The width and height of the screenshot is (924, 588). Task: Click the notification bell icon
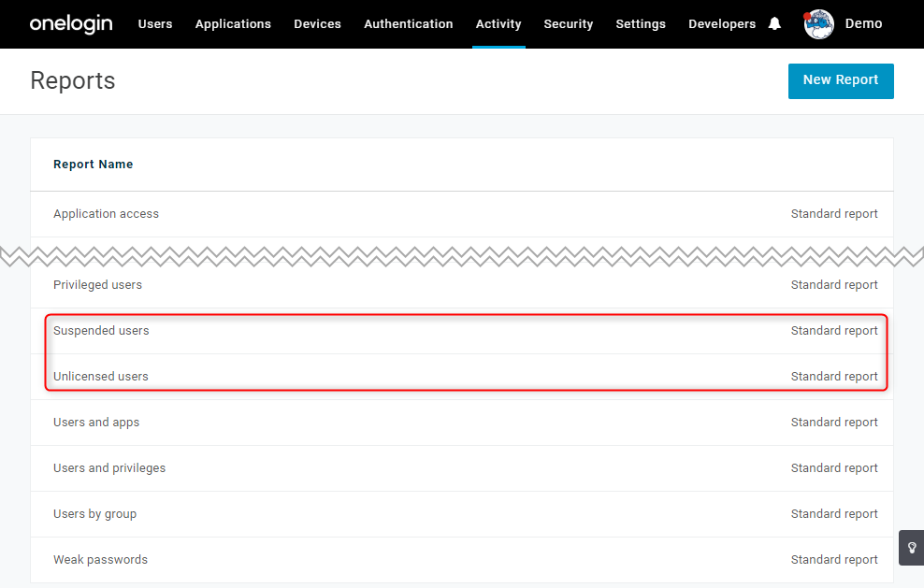click(x=774, y=23)
